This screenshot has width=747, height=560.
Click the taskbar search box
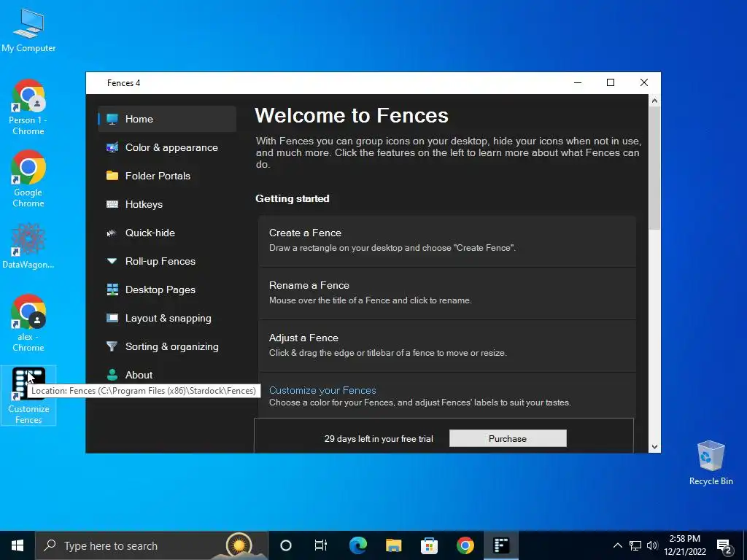[152, 545]
